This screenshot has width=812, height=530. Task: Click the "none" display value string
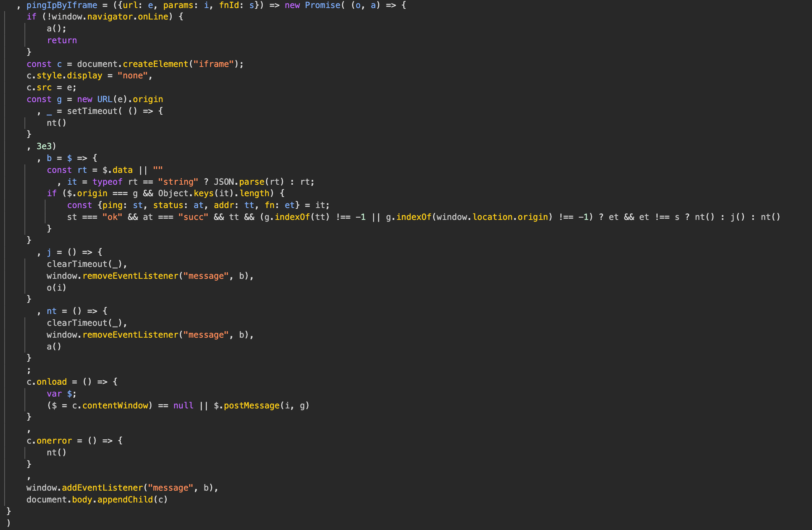coord(132,76)
